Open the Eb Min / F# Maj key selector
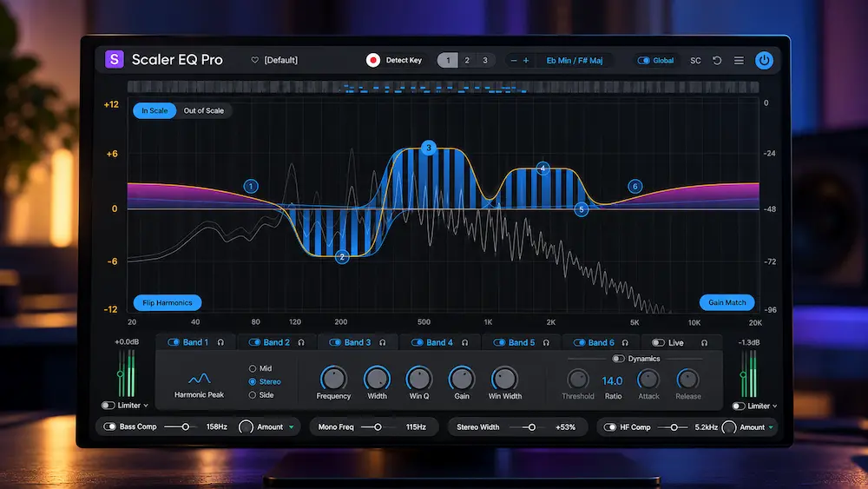Viewport: 868px width, 489px height. pos(574,60)
